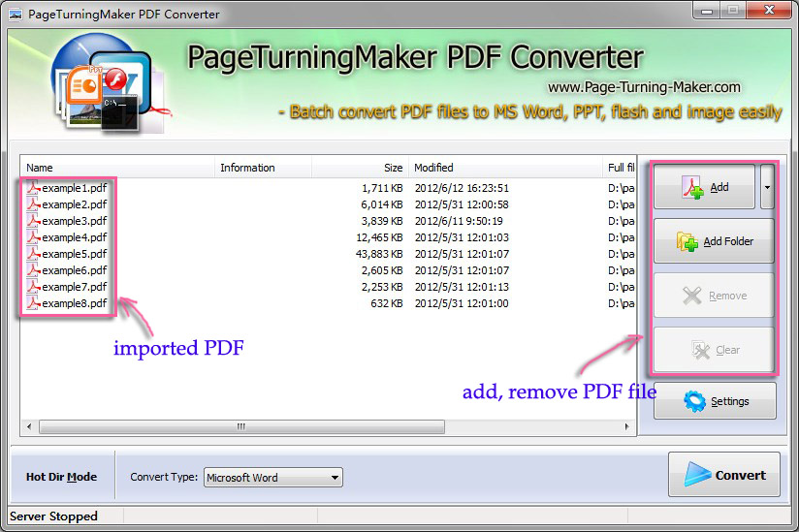This screenshot has width=799, height=532.
Task: Open the Convert Type dropdown
Action: 273,478
